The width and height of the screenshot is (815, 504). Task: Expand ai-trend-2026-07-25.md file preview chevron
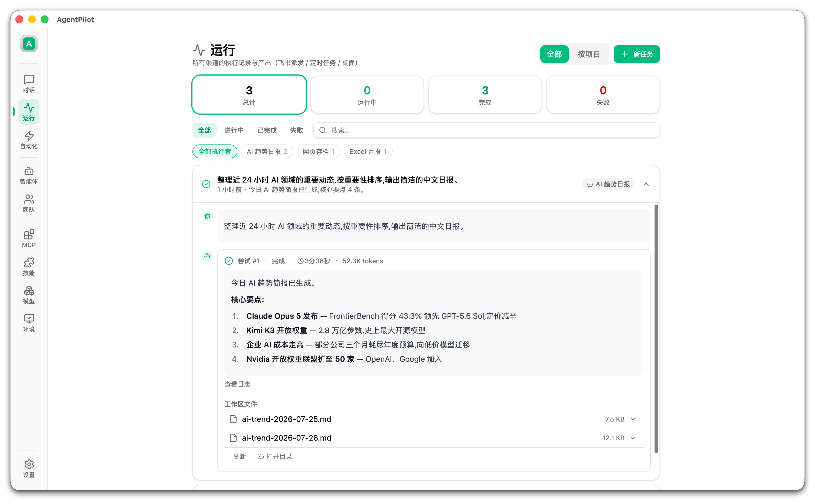click(633, 419)
